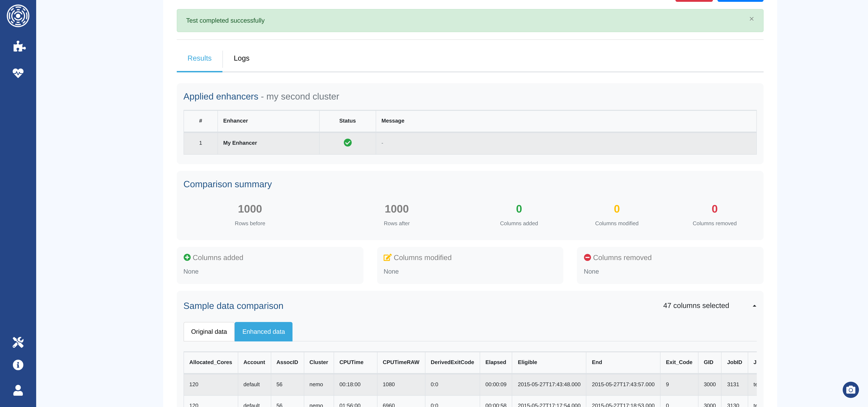
Task: Open the puzzle piece plugins icon
Action: [19, 46]
